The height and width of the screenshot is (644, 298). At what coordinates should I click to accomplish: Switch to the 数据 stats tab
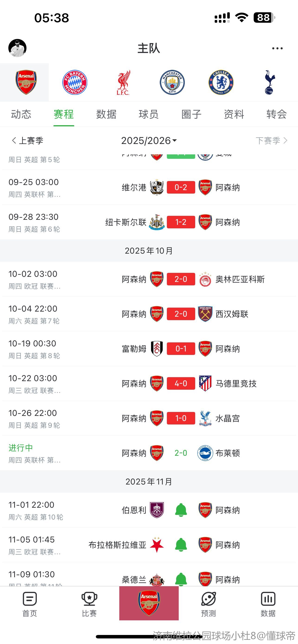106,114
